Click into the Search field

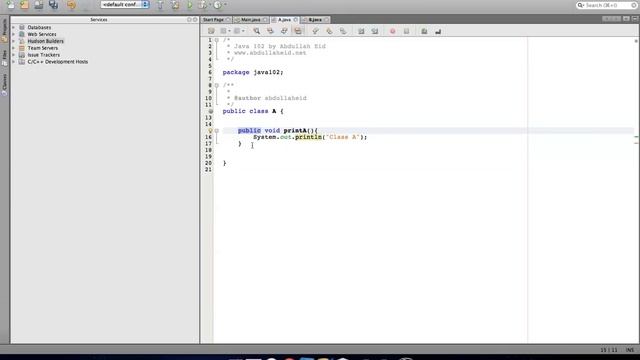(607, 5)
